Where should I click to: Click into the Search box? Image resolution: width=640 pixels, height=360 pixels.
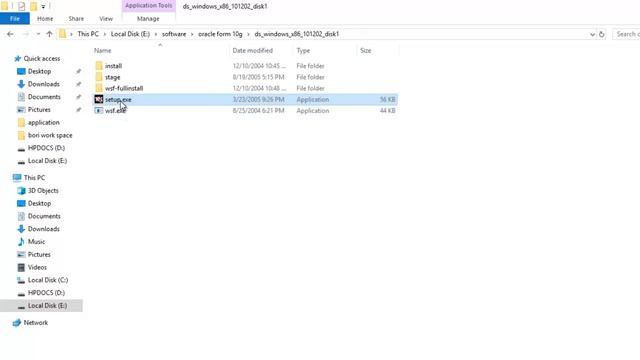tap(626, 34)
